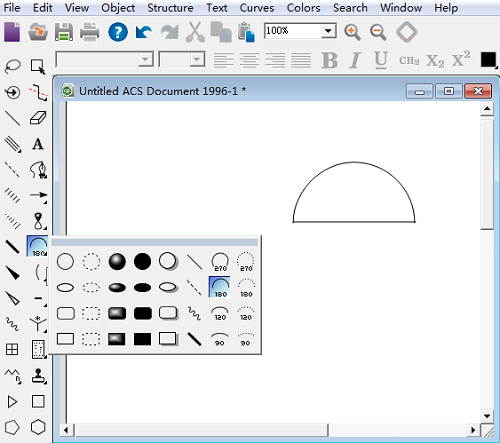Select the Eraser tool
This screenshot has height=443, width=500.
pos(38,118)
